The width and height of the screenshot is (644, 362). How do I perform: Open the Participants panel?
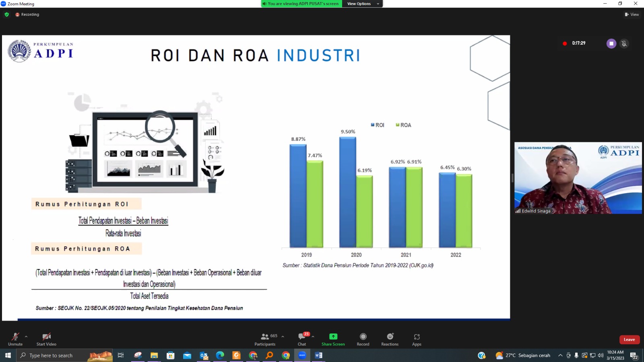click(x=265, y=339)
